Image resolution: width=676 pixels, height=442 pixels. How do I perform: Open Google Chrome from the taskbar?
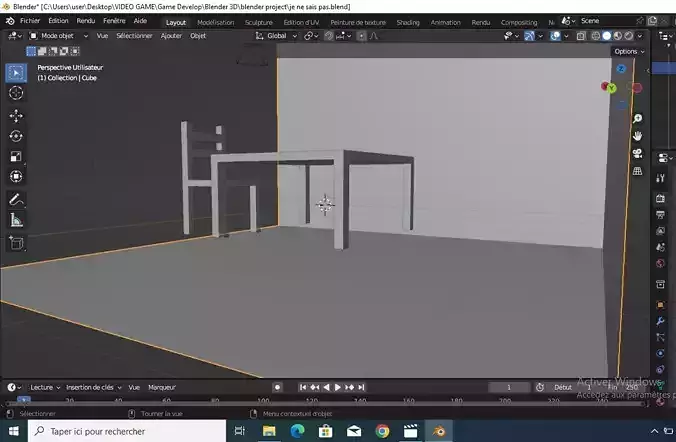click(x=382, y=431)
